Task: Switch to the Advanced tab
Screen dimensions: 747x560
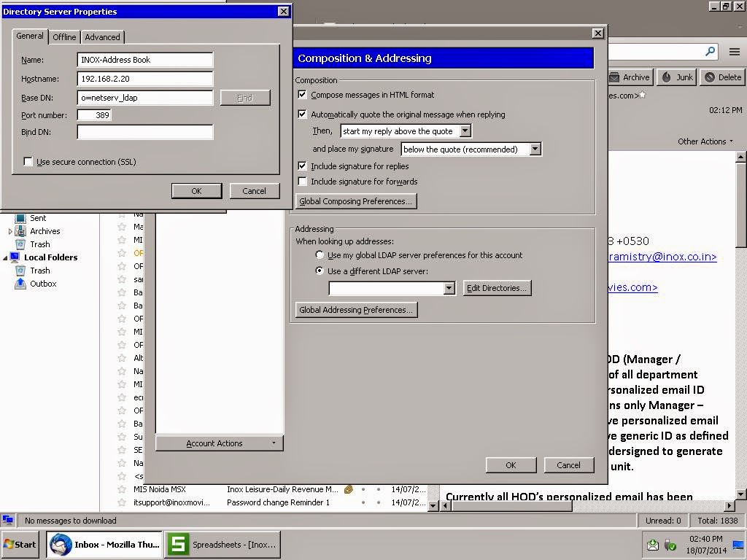Action: (x=102, y=36)
